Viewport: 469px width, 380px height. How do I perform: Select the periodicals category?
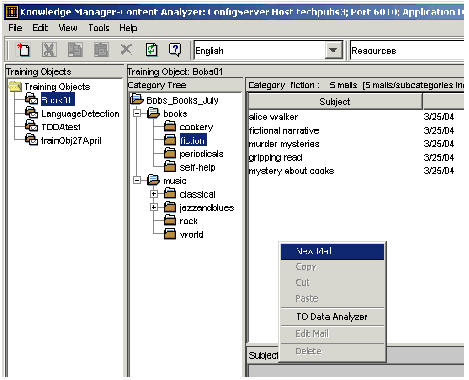(201, 154)
